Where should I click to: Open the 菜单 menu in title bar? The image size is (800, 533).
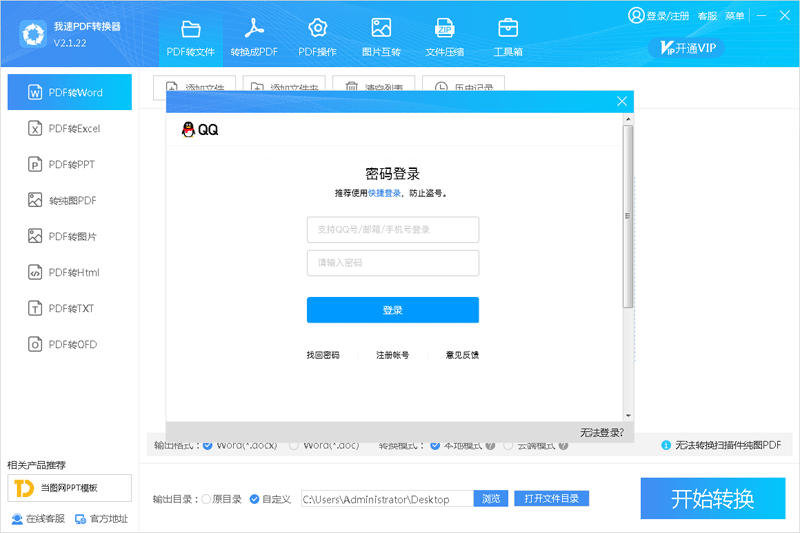click(x=735, y=16)
